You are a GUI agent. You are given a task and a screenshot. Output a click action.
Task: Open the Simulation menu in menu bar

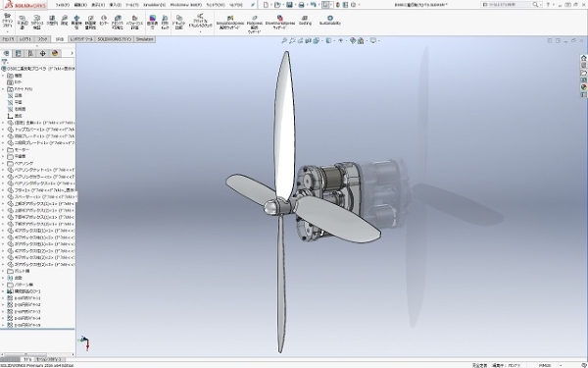(154, 5)
